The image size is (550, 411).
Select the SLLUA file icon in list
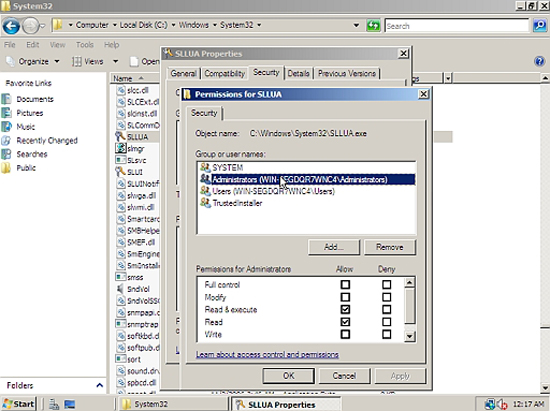tap(121, 136)
